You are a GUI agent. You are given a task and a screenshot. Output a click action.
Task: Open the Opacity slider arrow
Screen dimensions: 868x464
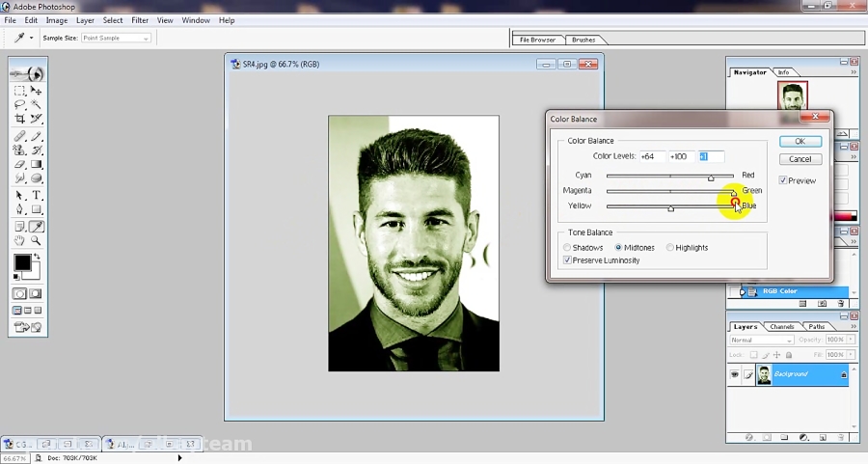(851, 340)
